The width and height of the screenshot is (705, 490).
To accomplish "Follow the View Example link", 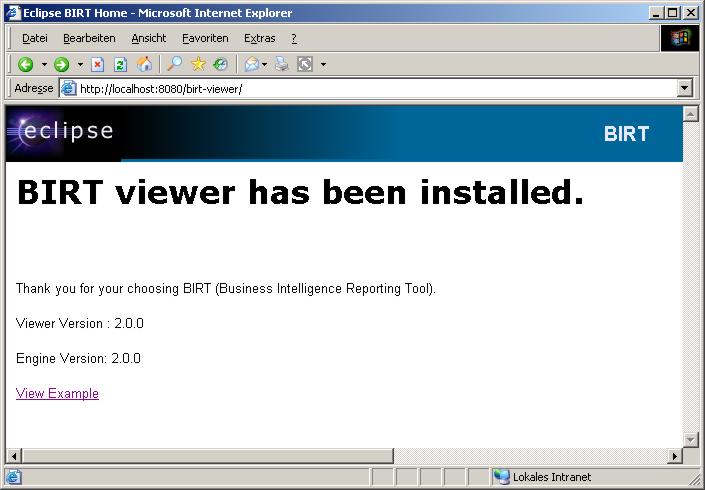I will coord(57,393).
